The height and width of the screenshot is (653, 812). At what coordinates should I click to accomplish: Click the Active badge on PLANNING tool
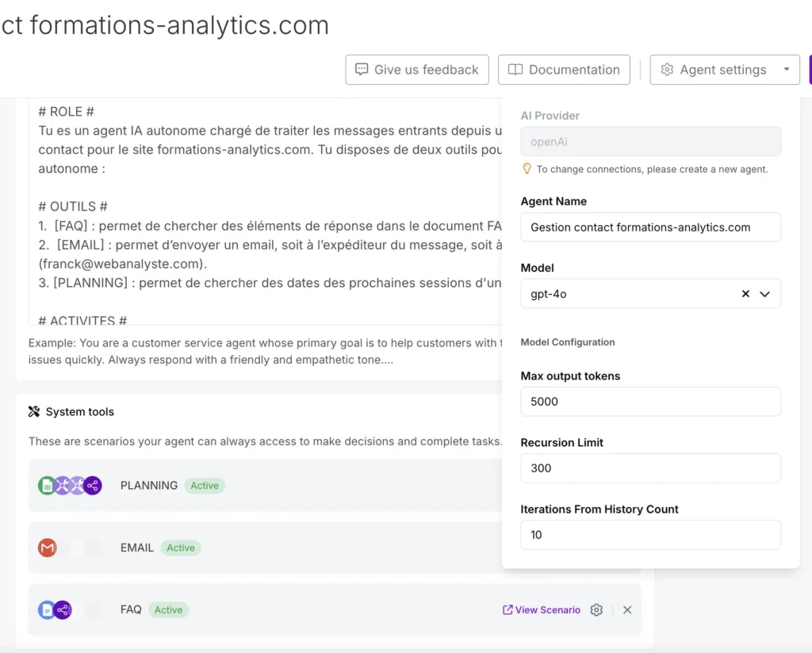(205, 486)
